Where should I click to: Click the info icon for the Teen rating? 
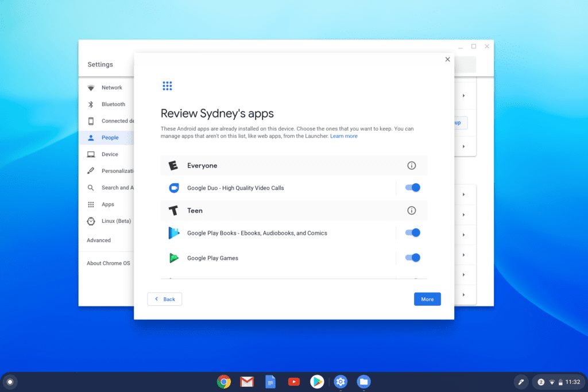coord(411,211)
